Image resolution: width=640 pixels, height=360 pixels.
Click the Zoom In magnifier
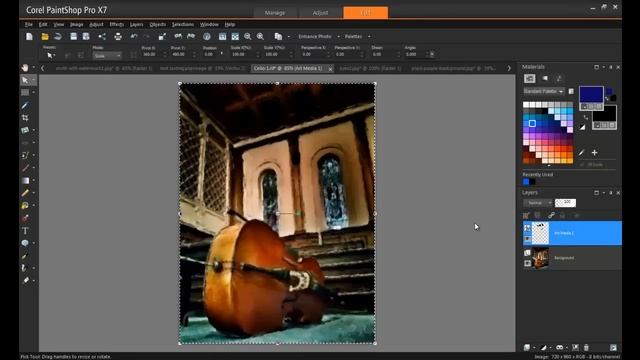pyautogui.click(x=260, y=37)
